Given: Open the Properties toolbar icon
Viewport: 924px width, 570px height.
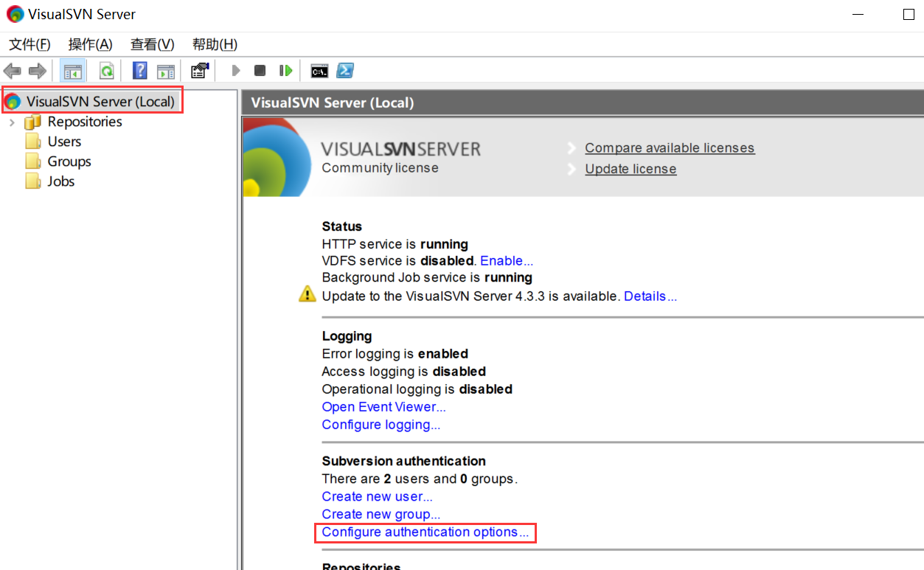Looking at the screenshot, I should (199, 71).
